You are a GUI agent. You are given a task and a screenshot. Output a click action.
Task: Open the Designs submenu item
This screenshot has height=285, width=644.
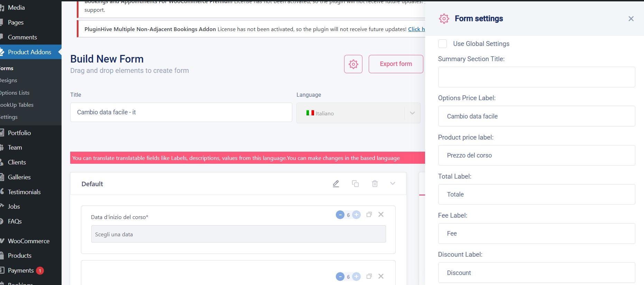click(x=9, y=80)
